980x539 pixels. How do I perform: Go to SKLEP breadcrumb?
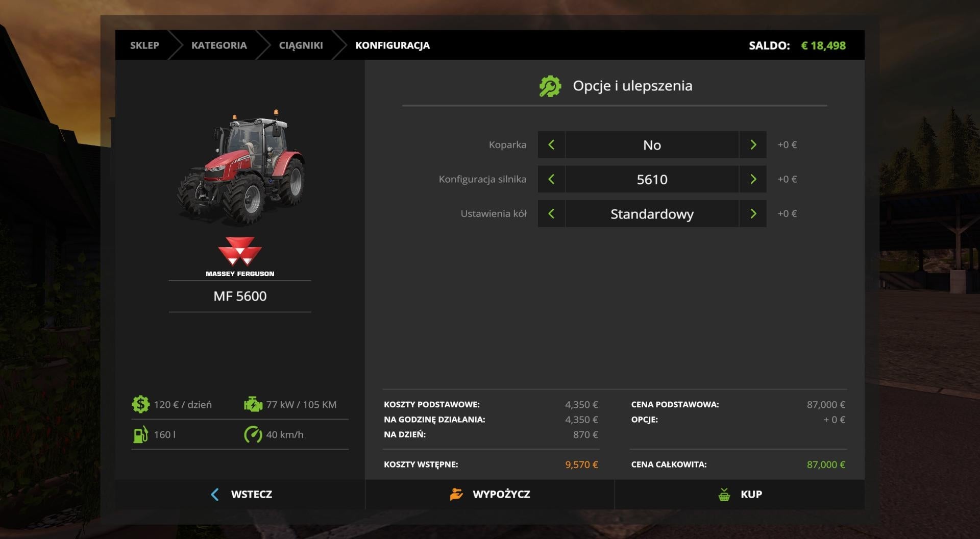tap(144, 45)
